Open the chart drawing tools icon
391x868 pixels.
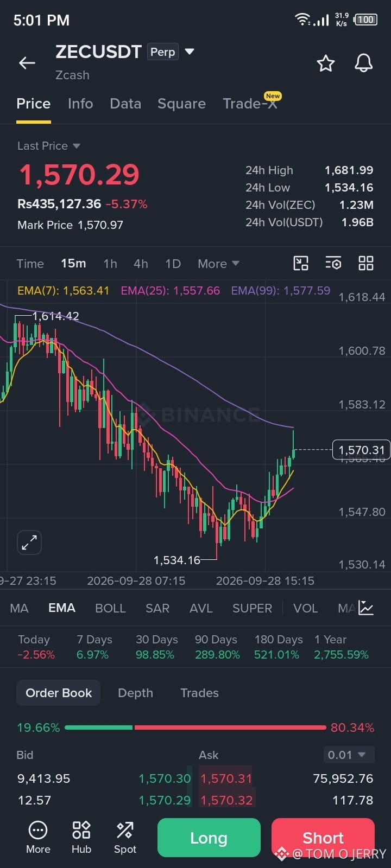(x=301, y=264)
